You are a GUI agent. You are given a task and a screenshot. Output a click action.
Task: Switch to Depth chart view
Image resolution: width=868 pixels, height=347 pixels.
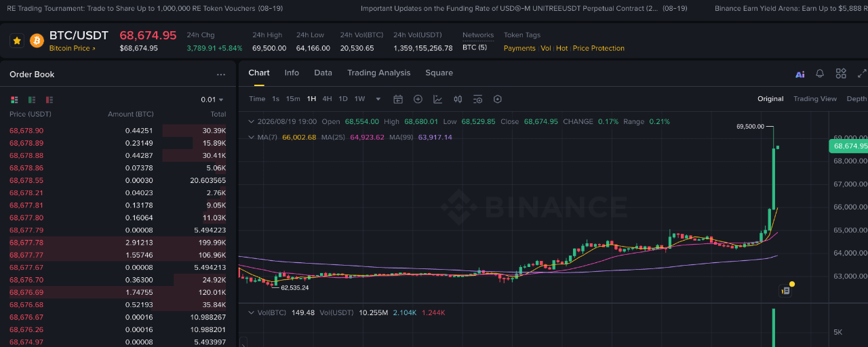856,99
